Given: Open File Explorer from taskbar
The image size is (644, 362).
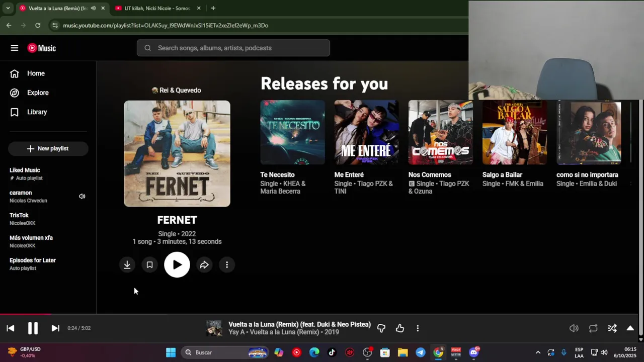Looking at the screenshot, I should click(x=403, y=352).
